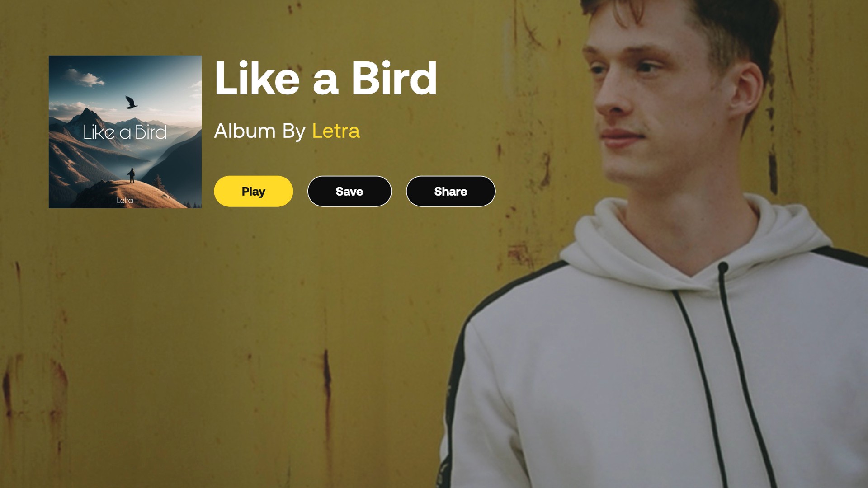The width and height of the screenshot is (868, 488).
Task: Save the album to your library
Action: 349,191
